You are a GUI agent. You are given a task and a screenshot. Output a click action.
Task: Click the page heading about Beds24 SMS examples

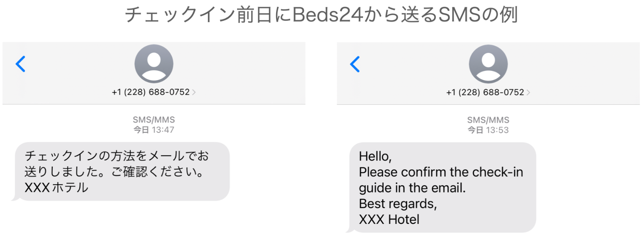tap(321, 15)
